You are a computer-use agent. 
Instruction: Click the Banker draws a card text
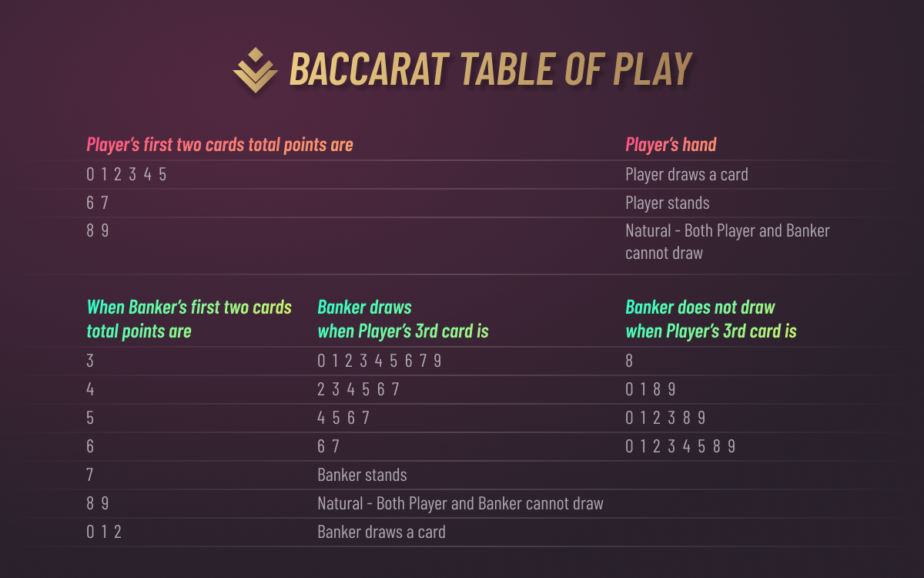click(x=381, y=532)
